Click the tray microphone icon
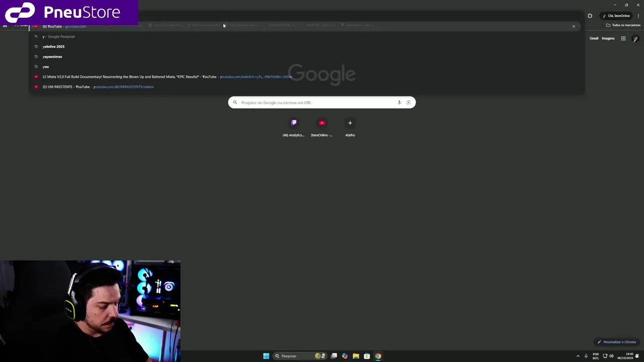 tap(586, 356)
